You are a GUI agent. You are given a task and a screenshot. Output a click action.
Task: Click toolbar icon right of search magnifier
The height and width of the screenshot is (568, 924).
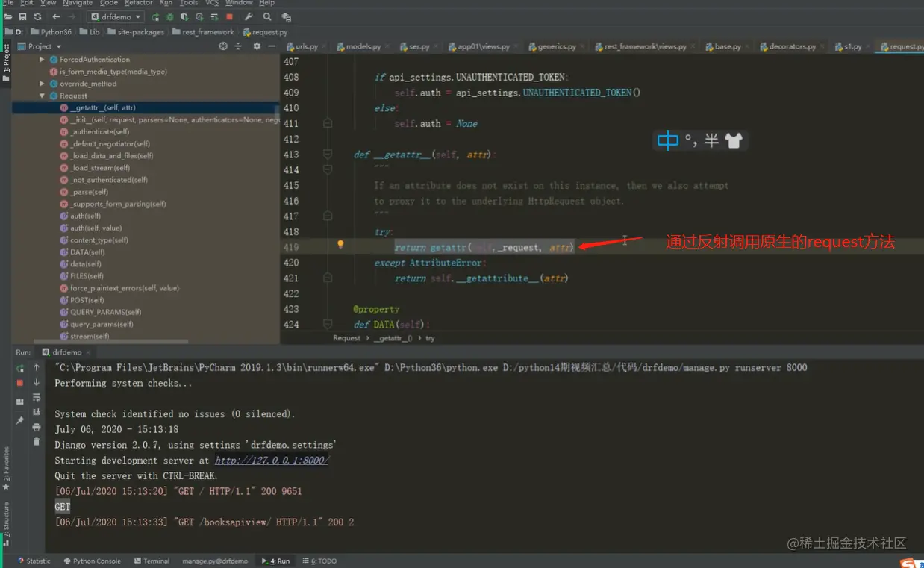tap(286, 16)
